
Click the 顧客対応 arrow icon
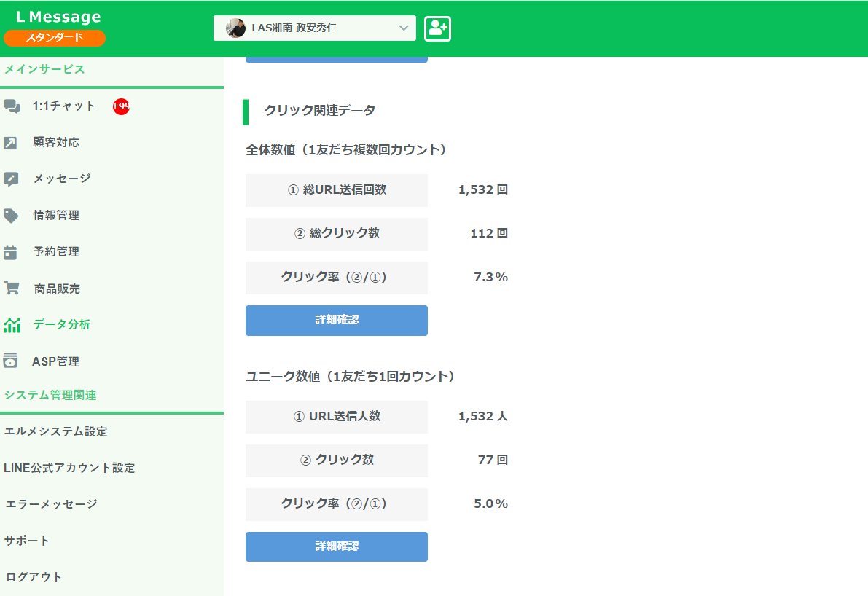(x=10, y=143)
